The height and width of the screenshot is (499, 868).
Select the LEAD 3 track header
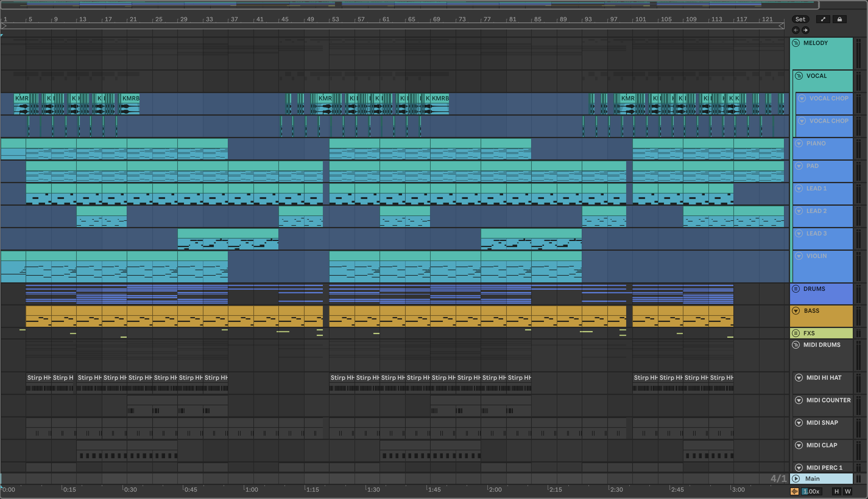point(822,239)
